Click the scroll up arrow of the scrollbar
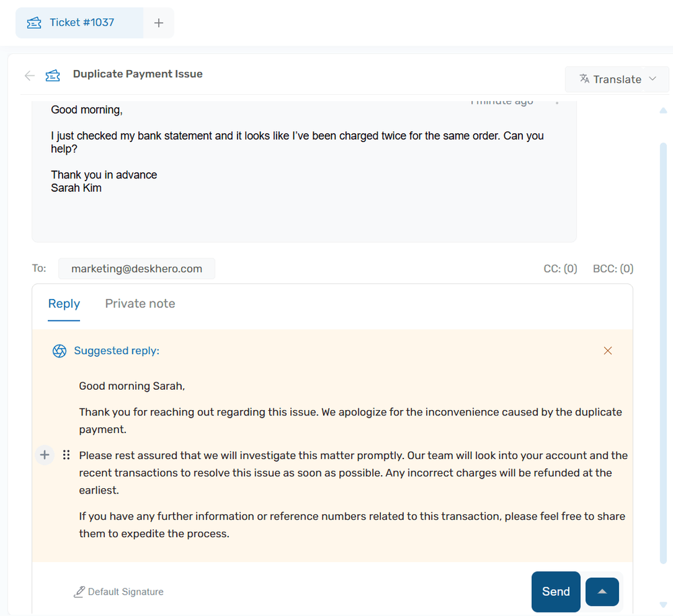This screenshot has width=673, height=616. coord(664,110)
